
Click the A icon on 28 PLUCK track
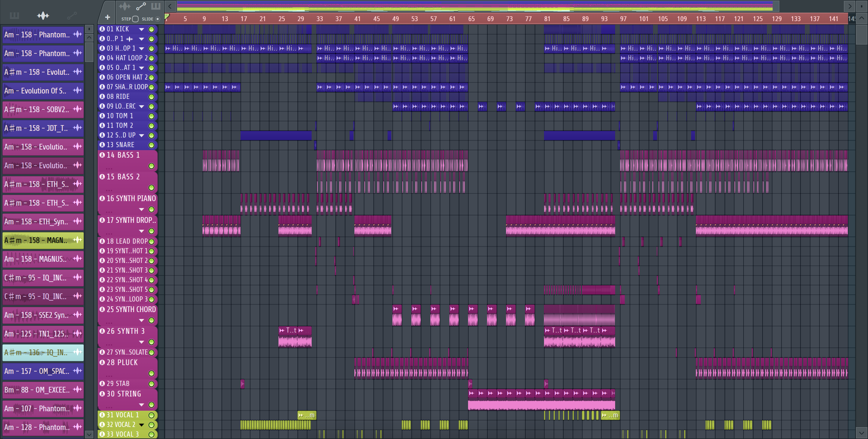click(102, 362)
